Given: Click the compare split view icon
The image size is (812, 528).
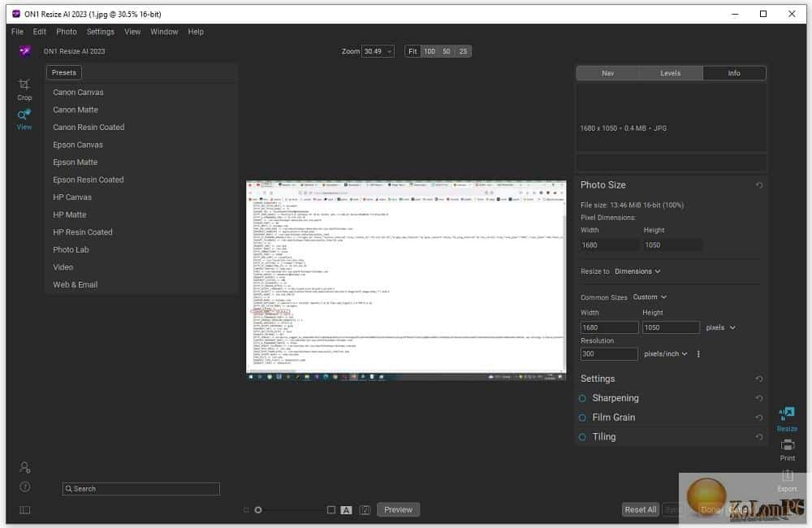Looking at the screenshot, I should tap(365, 510).
